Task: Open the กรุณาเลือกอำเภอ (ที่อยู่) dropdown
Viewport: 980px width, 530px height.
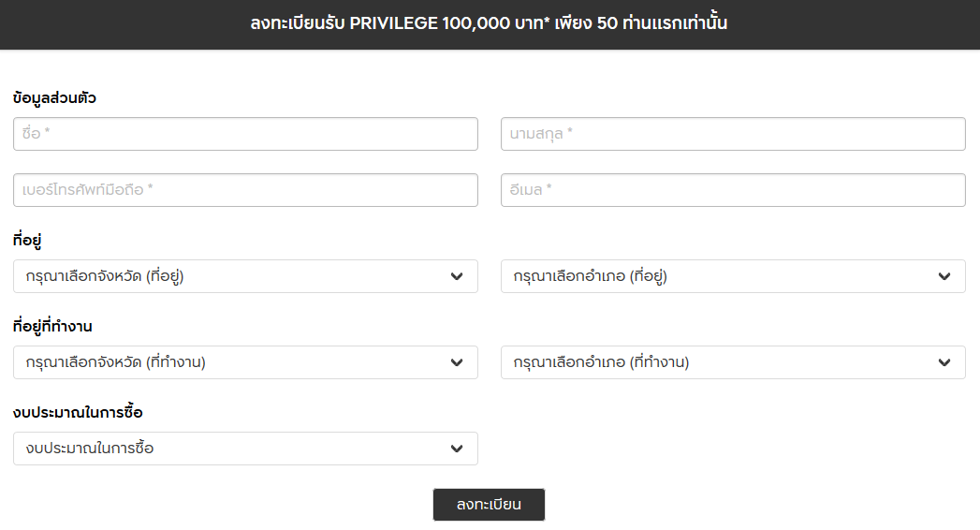Action: (733, 276)
